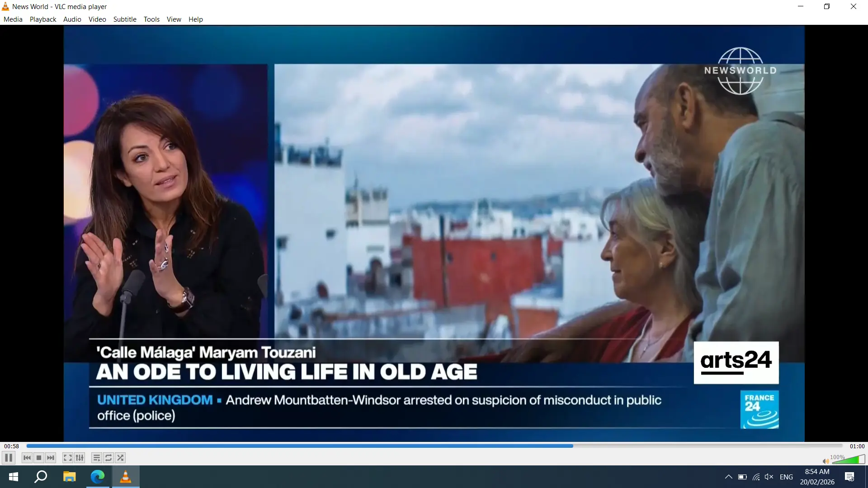This screenshot has width=868, height=488.
Task: Open the Video menu
Action: click(97, 19)
